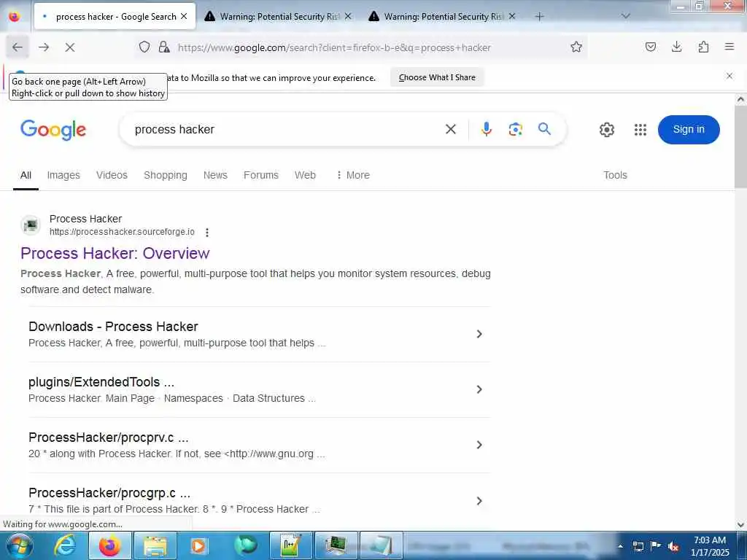Launch Internet Explorer from taskbar
The width and height of the screenshot is (747, 560).
pyautogui.click(x=65, y=545)
